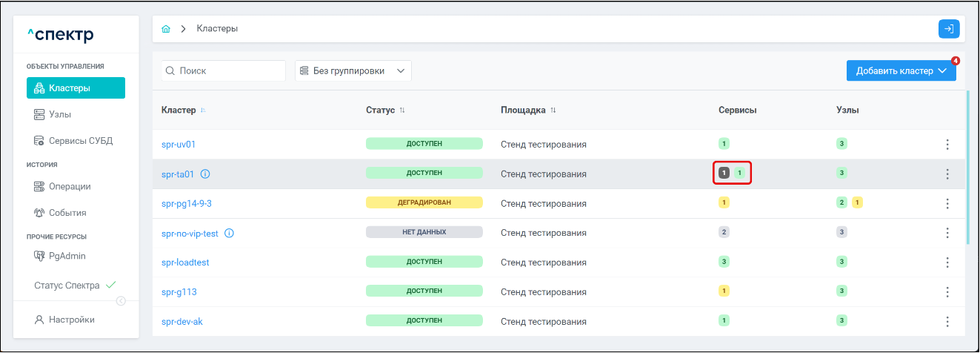The image size is (980, 353).
Task: Open Настройки at the sidebar bottom
Action: [x=71, y=320]
